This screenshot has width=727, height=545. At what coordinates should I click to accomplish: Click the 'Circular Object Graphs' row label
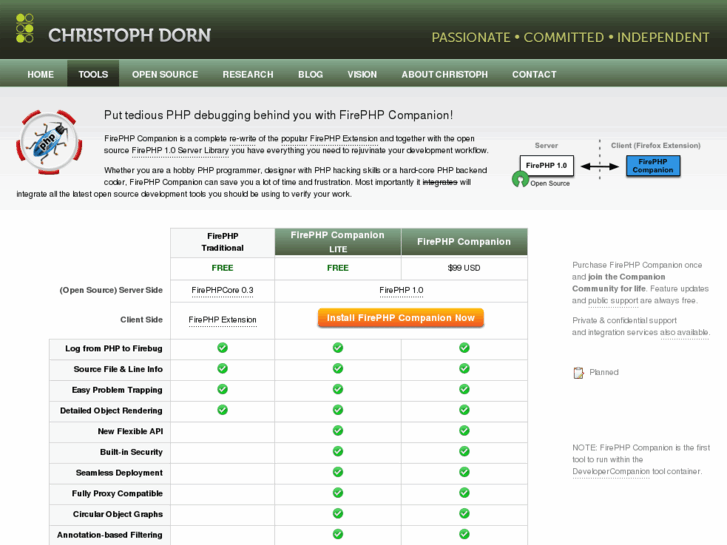point(118,514)
